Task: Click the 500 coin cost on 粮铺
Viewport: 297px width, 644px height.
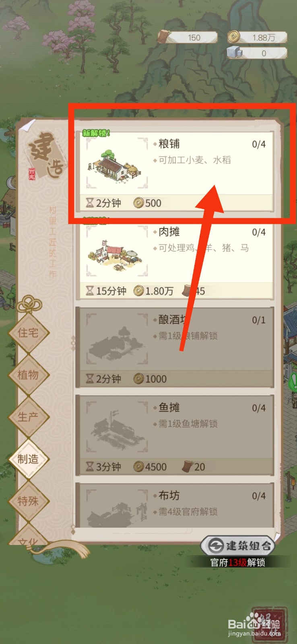Action: [148, 203]
